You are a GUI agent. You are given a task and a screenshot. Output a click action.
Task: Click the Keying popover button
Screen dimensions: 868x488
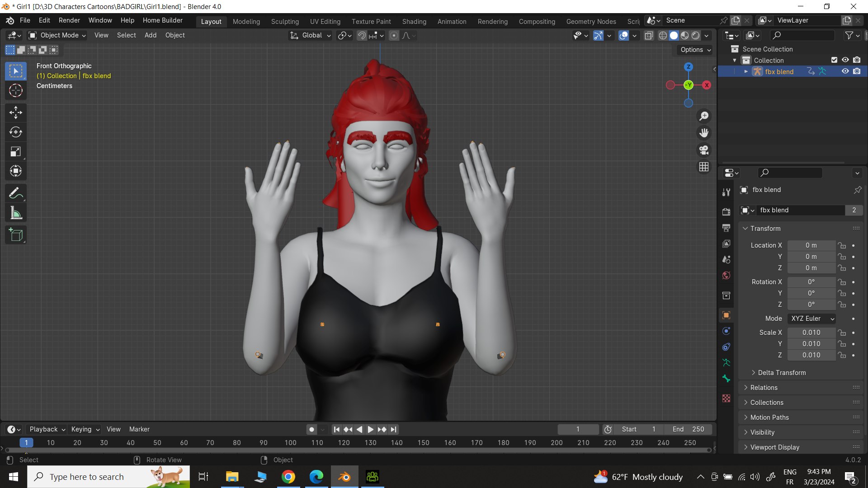pos(85,429)
